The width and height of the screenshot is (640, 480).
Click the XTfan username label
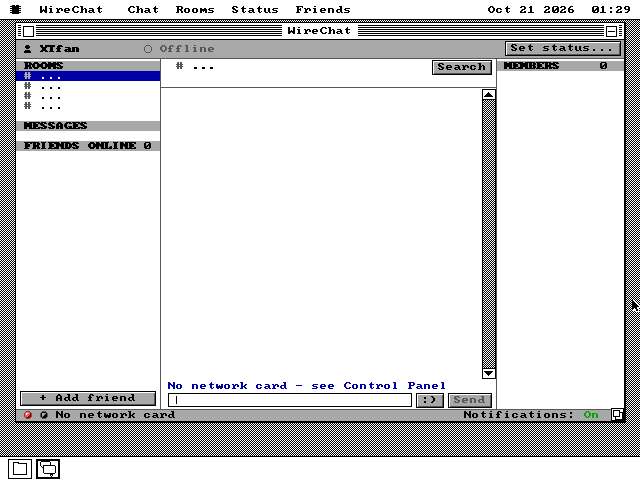tap(60, 49)
